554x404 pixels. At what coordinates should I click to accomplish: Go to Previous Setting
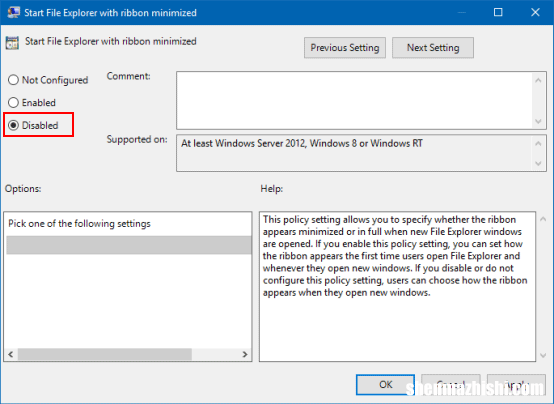point(344,48)
